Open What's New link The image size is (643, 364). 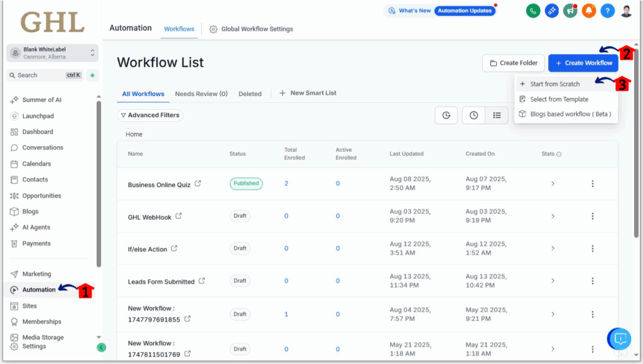[x=409, y=11]
